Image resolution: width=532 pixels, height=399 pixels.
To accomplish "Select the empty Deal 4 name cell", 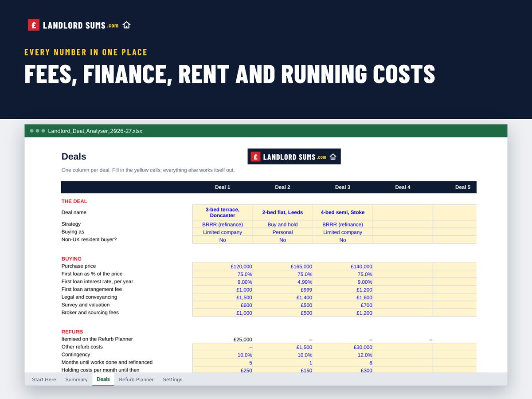I will coord(403,212).
